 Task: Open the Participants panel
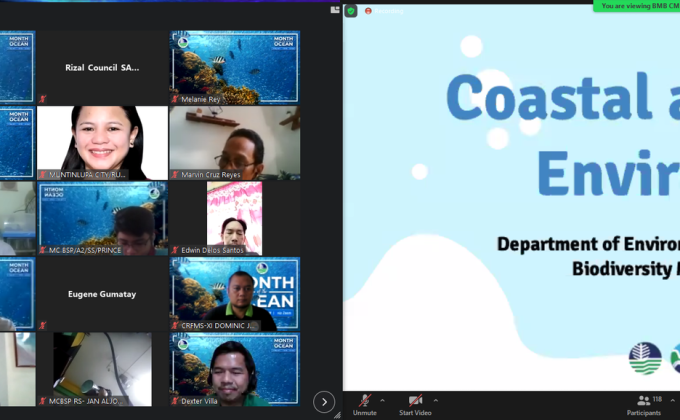click(644, 405)
